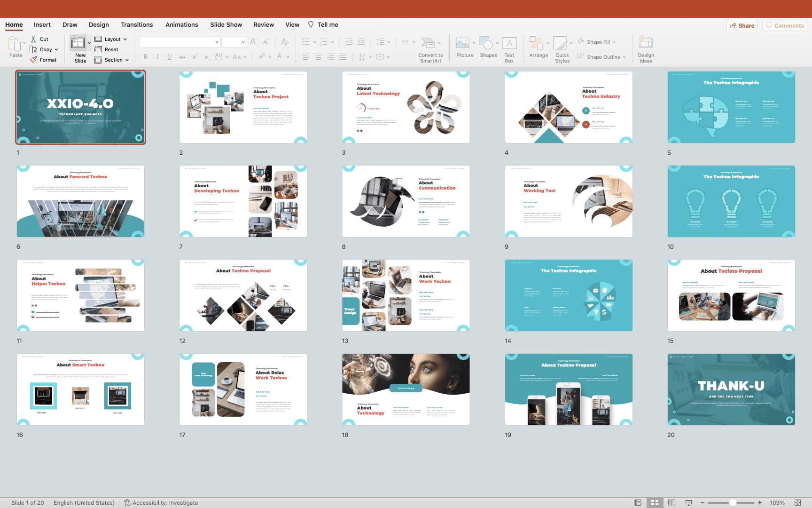
Task: Open the Picture insert tool
Action: [x=463, y=43]
